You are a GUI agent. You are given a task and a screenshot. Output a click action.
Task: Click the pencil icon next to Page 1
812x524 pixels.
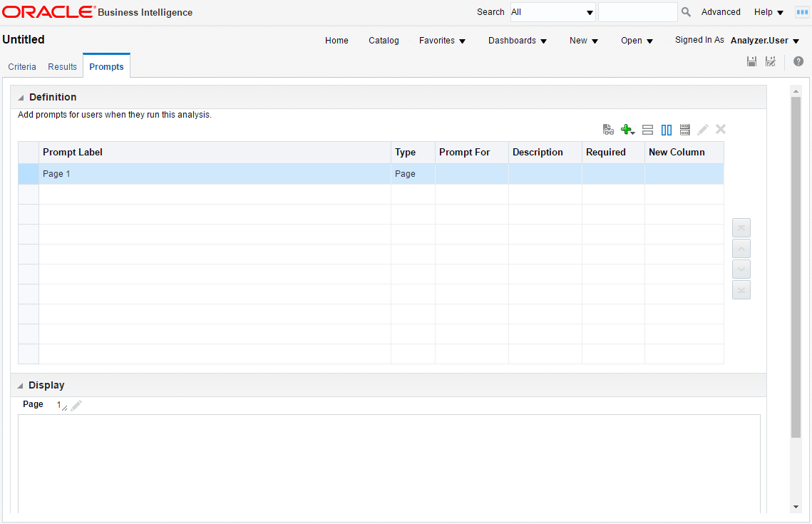76,404
